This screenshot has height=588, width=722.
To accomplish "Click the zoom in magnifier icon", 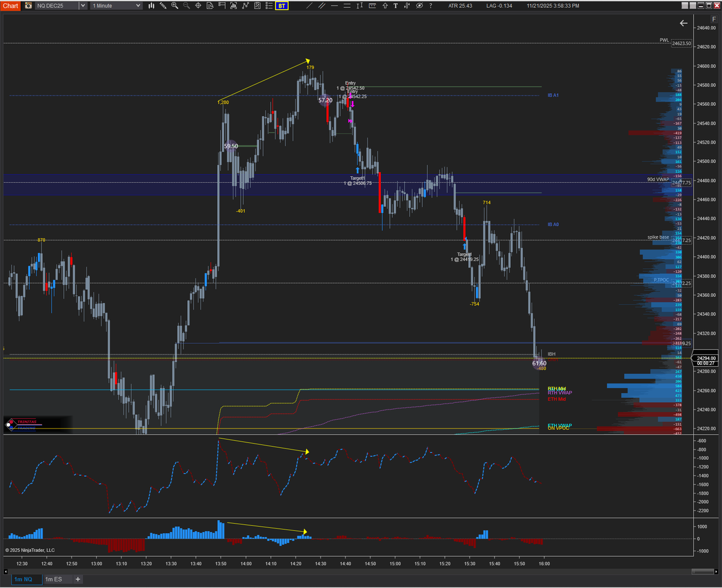I will click(174, 5).
